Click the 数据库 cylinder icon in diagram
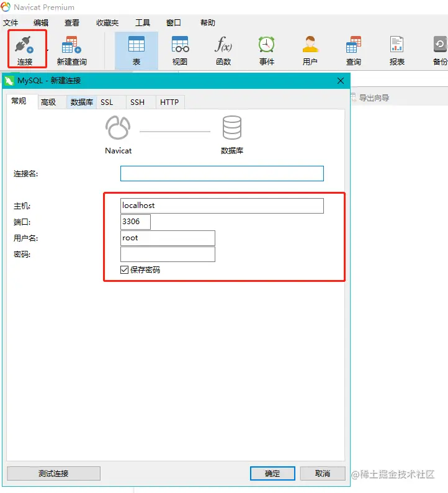Screen dimensions: 448x493 232,128
